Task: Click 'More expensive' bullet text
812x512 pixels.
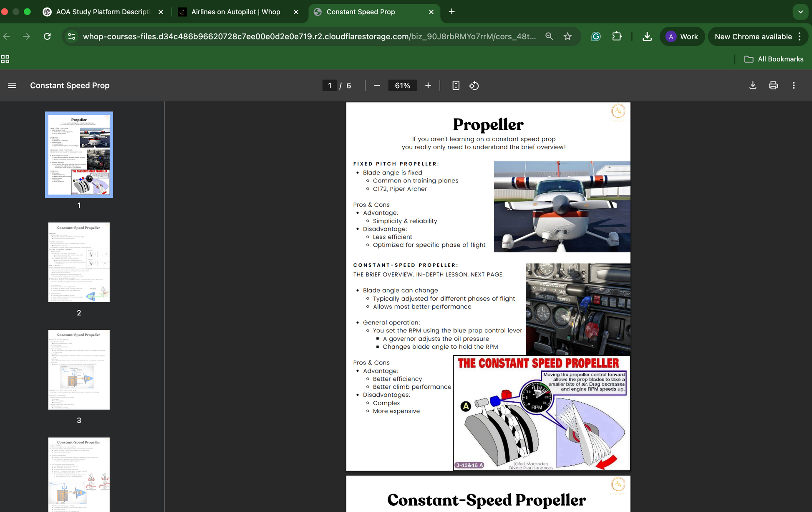Action: (x=396, y=411)
